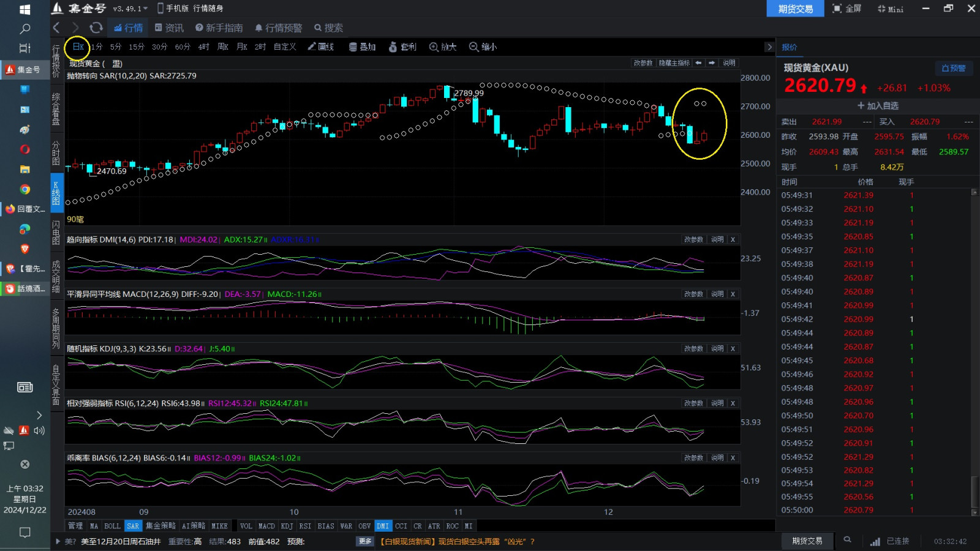Toggle the BOLL main indicator
Image resolution: width=980 pixels, height=551 pixels.
pos(112,526)
